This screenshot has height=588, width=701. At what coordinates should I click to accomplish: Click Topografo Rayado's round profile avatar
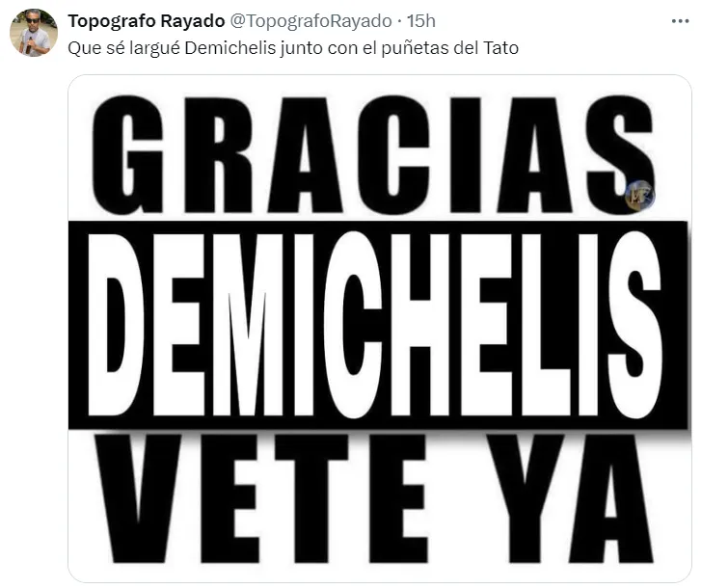pos(34,33)
